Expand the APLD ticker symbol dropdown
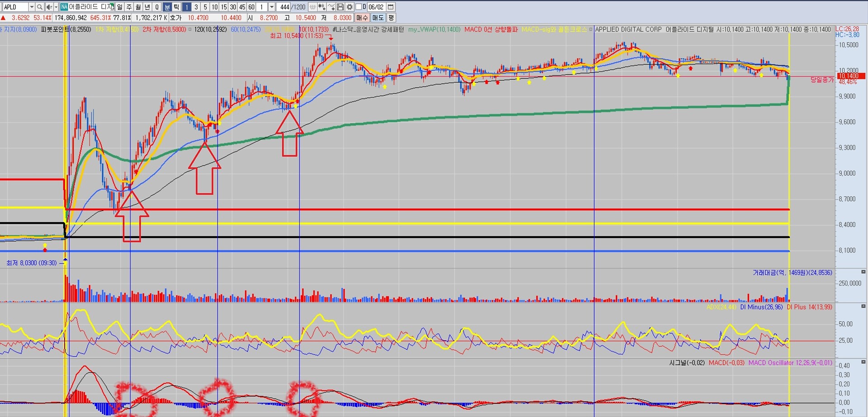The height and width of the screenshot is (417, 868). tap(31, 7)
